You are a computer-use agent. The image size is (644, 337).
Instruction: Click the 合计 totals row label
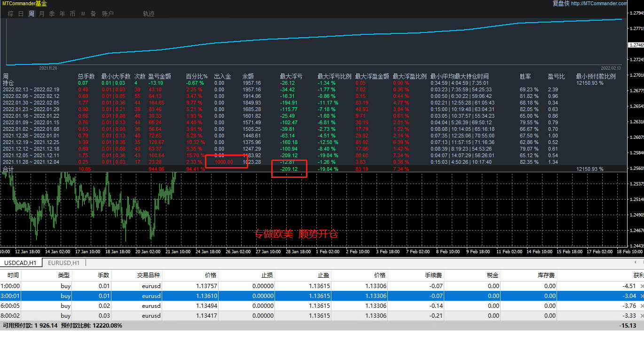8,168
